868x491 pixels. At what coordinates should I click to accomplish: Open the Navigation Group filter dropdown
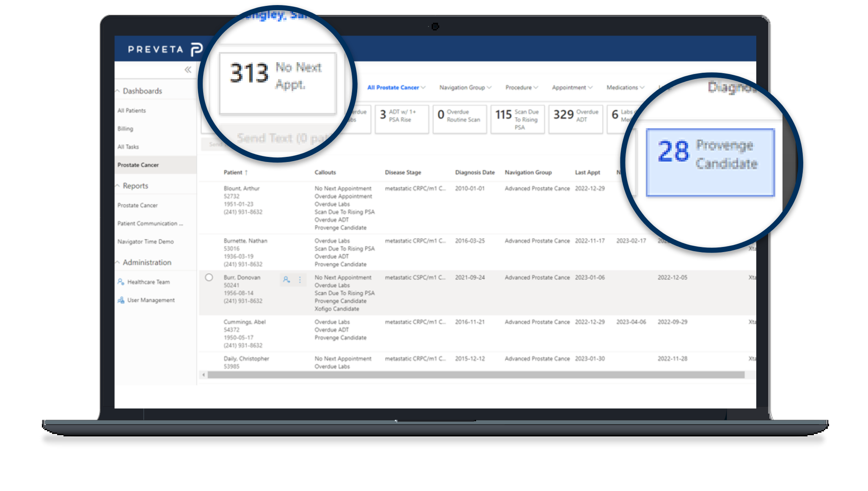pyautogui.click(x=465, y=88)
